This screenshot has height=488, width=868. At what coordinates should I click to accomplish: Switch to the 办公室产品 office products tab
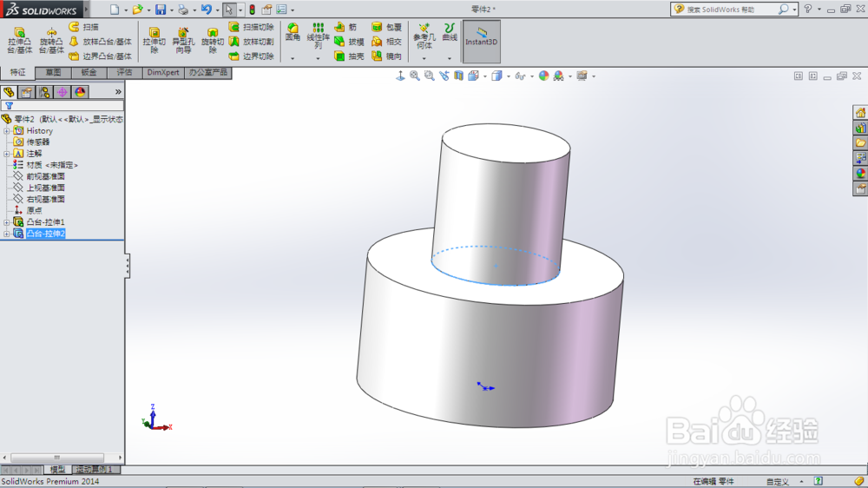(207, 73)
